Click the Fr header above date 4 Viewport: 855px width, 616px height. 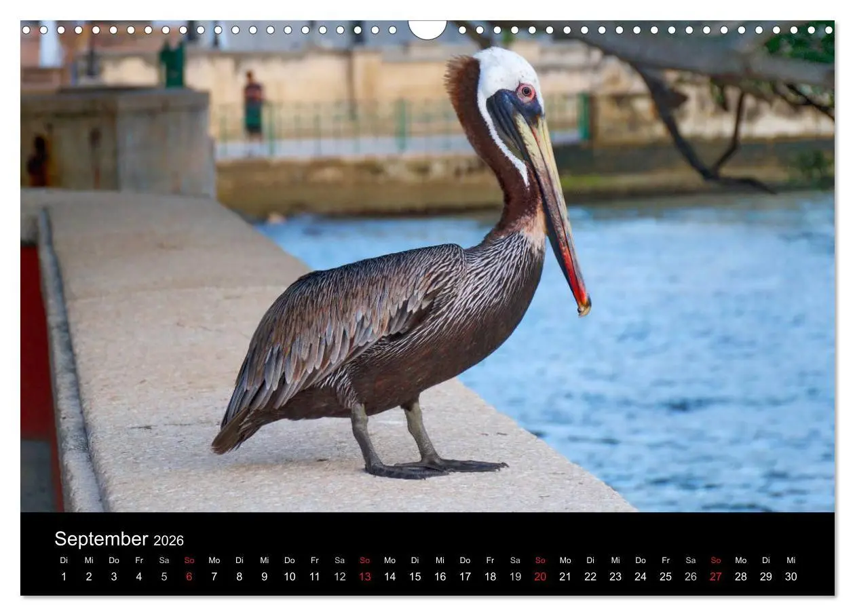pos(138,560)
